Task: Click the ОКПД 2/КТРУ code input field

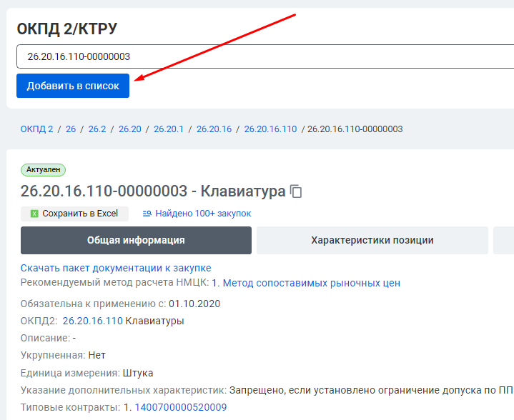Action: (265, 56)
